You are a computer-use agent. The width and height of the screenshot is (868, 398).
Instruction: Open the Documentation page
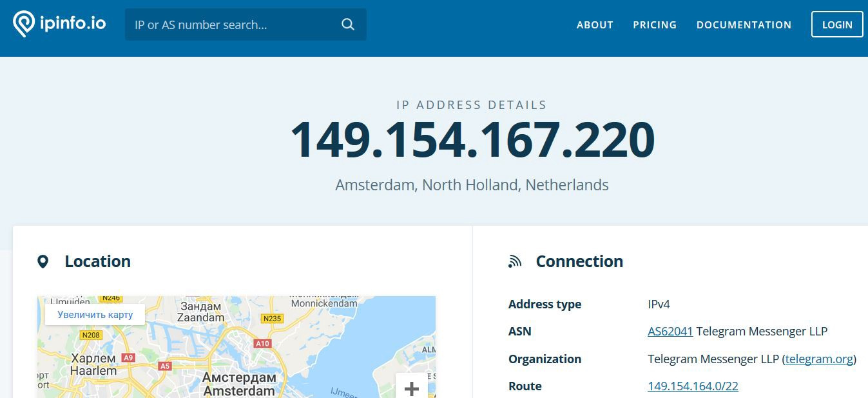click(744, 25)
